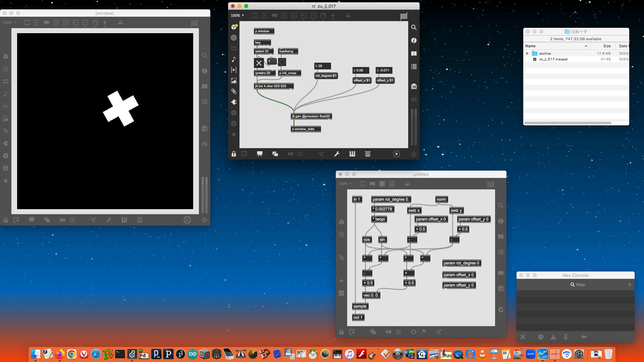Toggle presentation mode in zu_ji_017

point(260,154)
